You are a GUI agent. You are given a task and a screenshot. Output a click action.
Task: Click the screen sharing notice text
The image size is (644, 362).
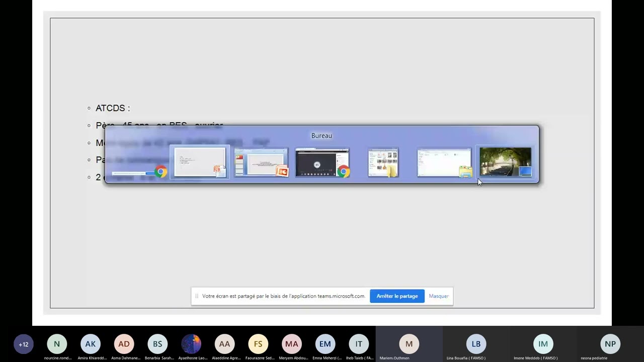[x=284, y=296]
